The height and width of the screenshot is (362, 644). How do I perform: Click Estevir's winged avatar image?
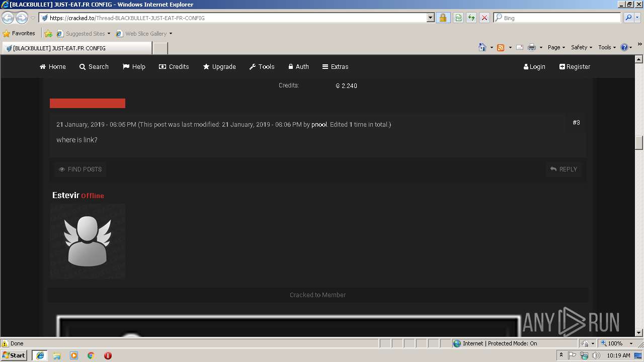(88, 241)
